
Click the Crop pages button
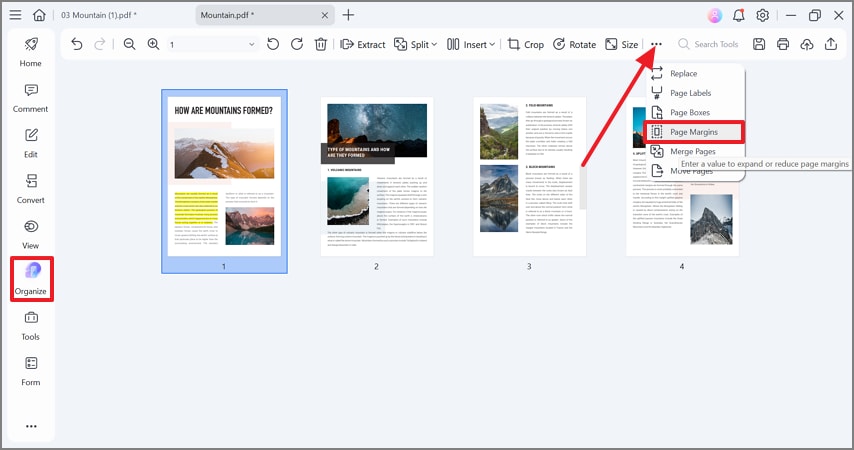tap(526, 44)
